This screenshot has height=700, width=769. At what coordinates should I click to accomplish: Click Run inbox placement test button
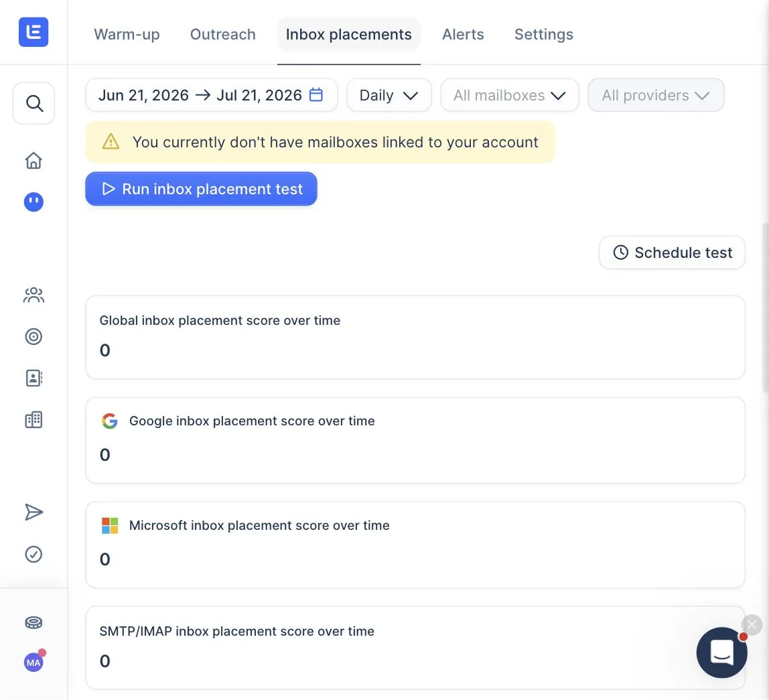201,189
